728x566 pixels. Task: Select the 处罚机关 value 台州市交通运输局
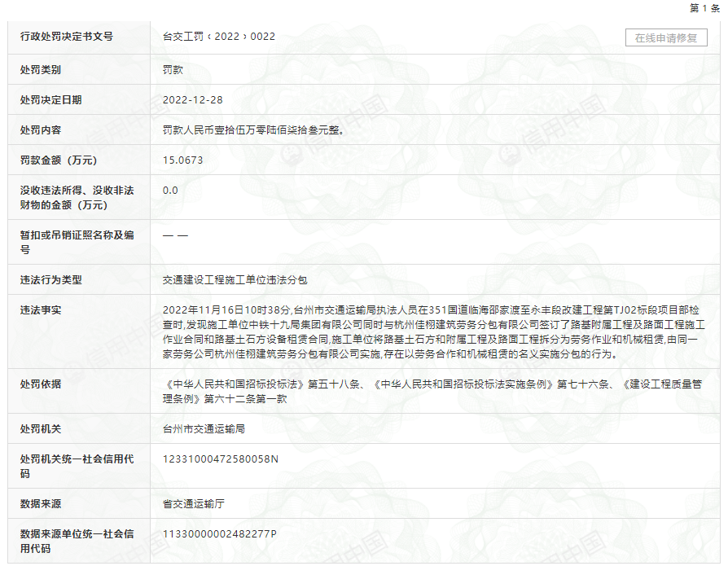204,428
